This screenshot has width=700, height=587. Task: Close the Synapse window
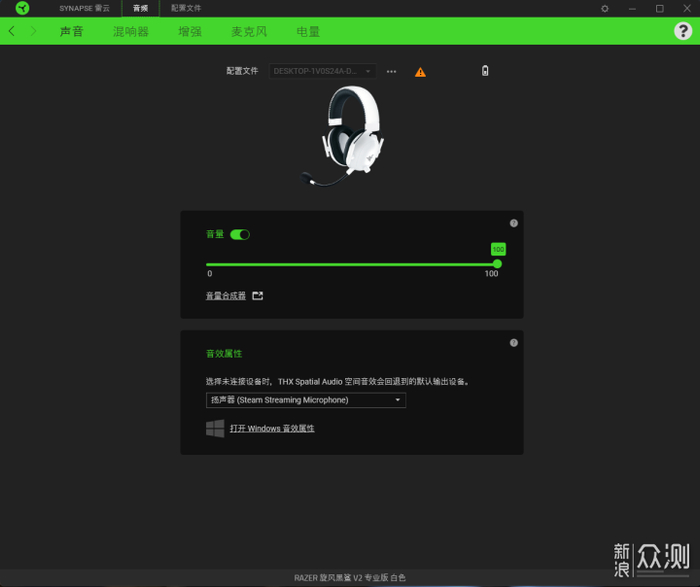click(x=687, y=8)
